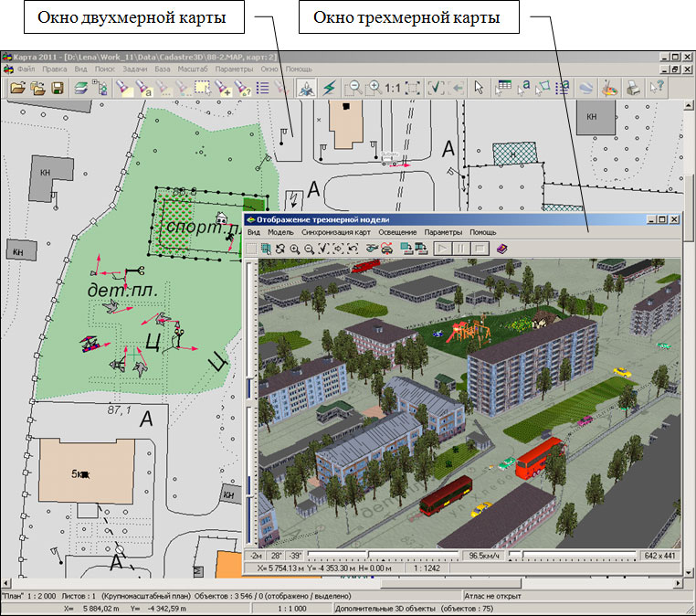Click the 642 x 441 size readout
The height and width of the screenshot is (616, 696).
659,556
